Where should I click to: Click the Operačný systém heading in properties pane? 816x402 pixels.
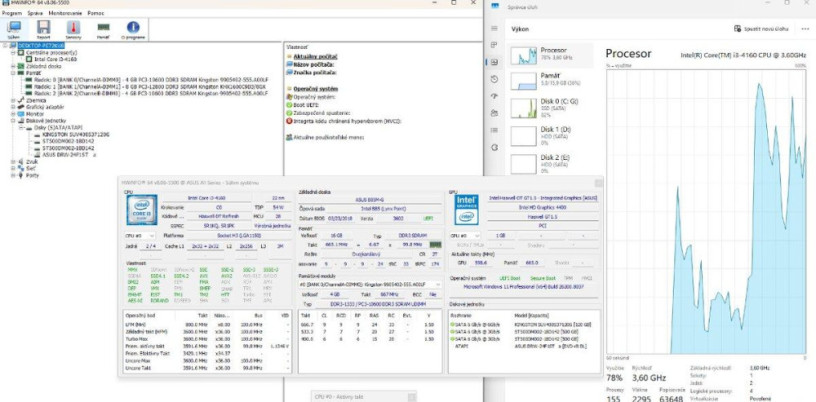[315, 89]
